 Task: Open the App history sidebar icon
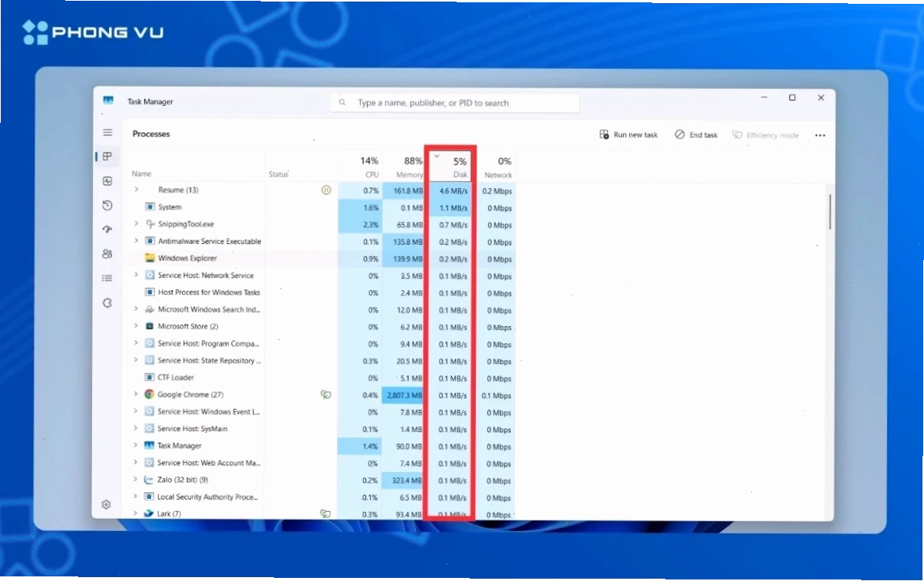pos(107,206)
